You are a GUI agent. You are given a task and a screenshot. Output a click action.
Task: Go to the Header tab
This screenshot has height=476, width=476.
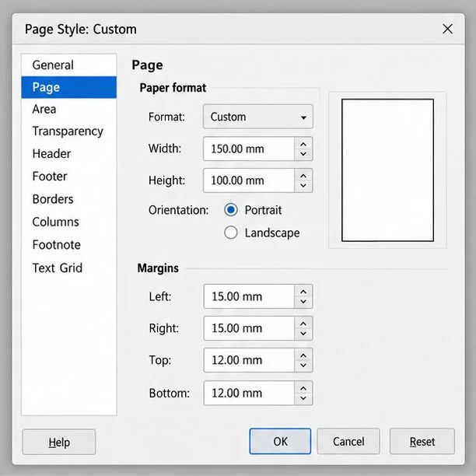click(x=69, y=153)
